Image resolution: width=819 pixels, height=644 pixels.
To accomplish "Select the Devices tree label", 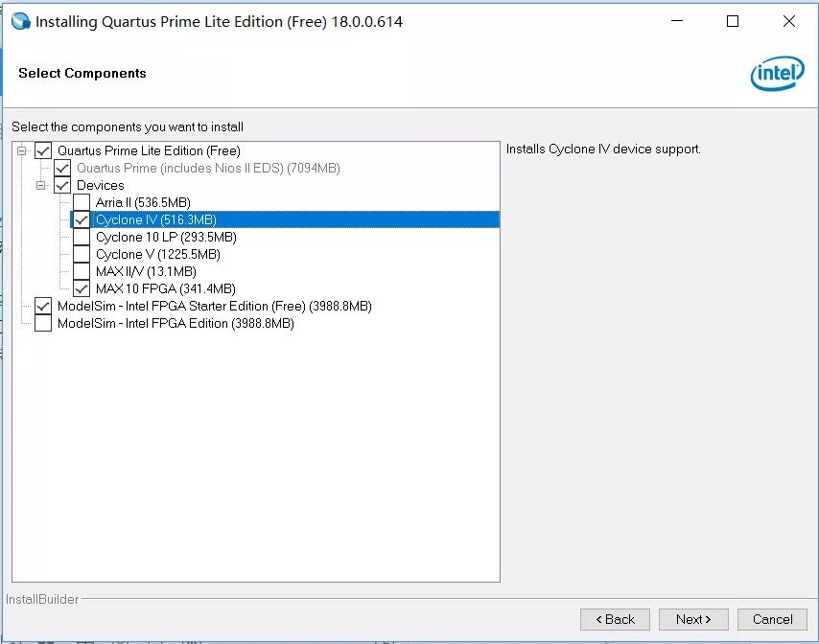I will [x=101, y=185].
